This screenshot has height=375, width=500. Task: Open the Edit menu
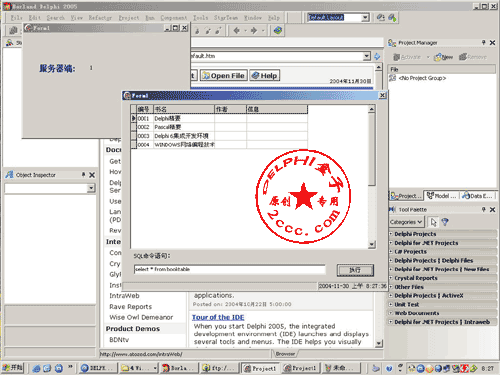coord(34,18)
